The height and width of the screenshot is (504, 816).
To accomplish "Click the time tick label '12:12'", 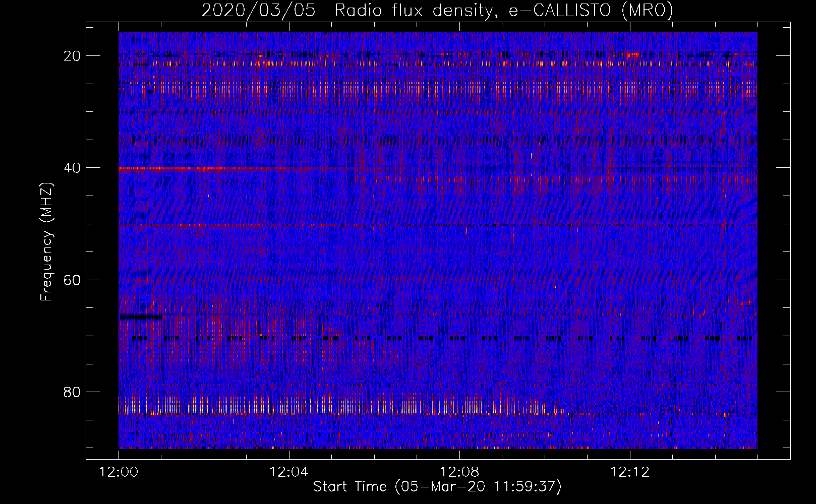I will (630, 472).
